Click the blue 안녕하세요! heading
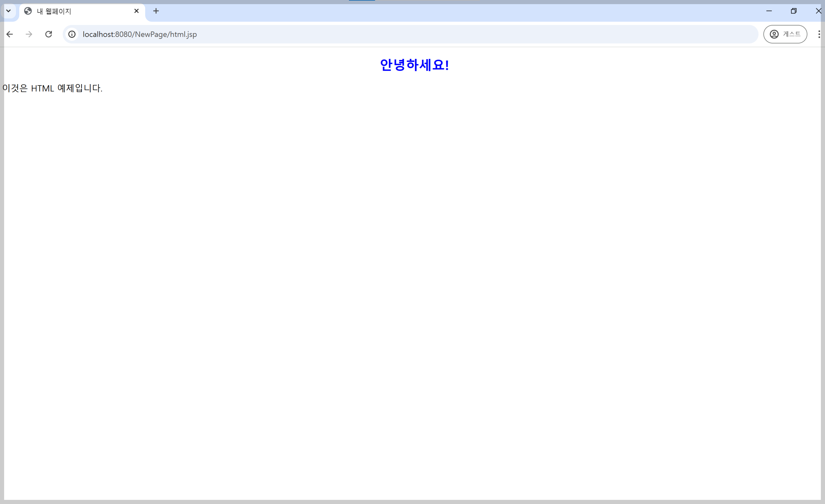 pyautogui.click(x=414, y=65)
